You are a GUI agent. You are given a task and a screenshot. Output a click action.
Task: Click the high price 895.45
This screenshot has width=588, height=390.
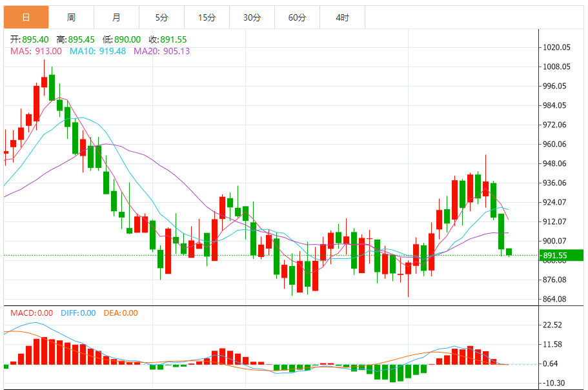pos(81,39)
